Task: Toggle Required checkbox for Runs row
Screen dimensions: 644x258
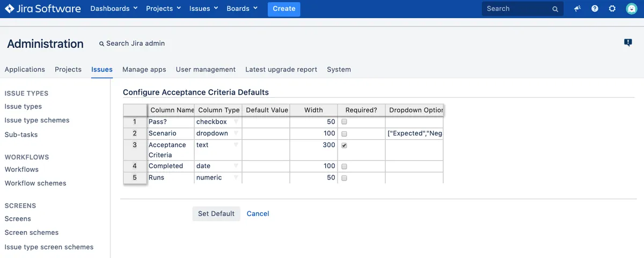Action: pyautogui.click(x=345, y=178)
